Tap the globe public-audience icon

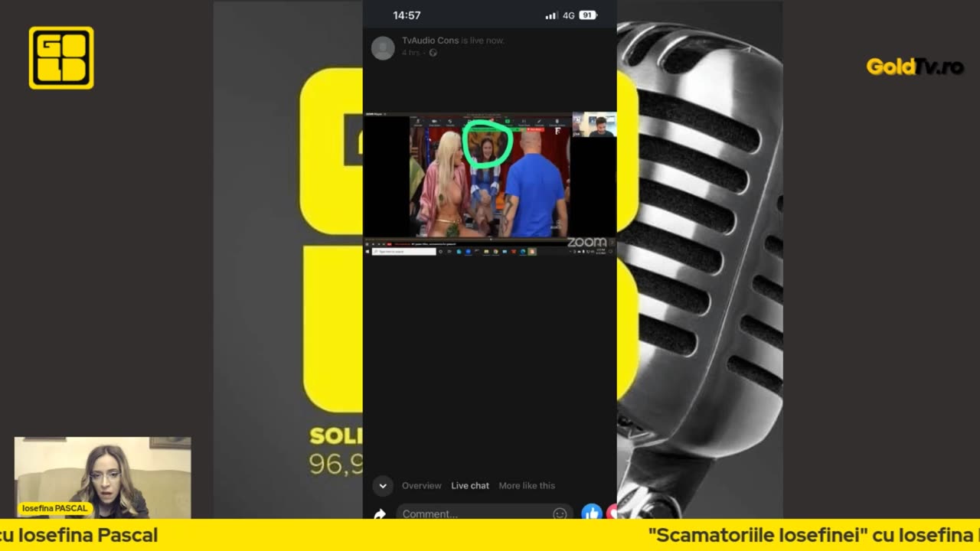[433, 52]
